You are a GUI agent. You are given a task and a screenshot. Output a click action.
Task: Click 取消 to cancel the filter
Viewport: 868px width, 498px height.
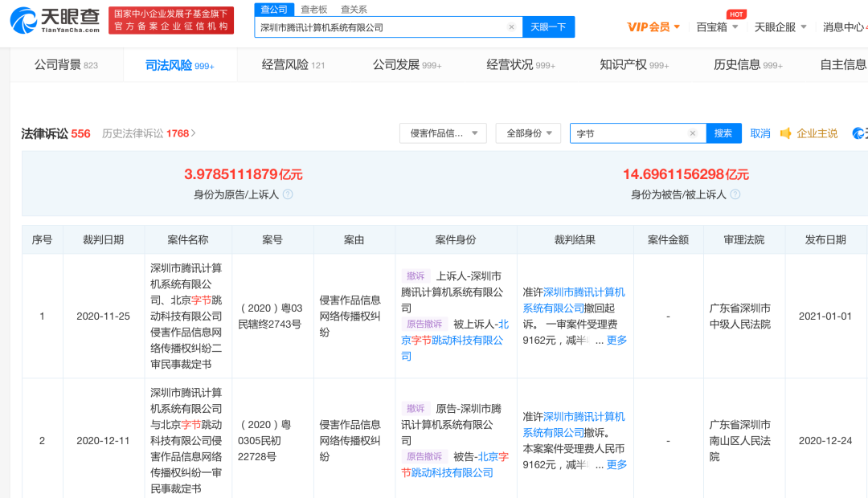point(760,133)
